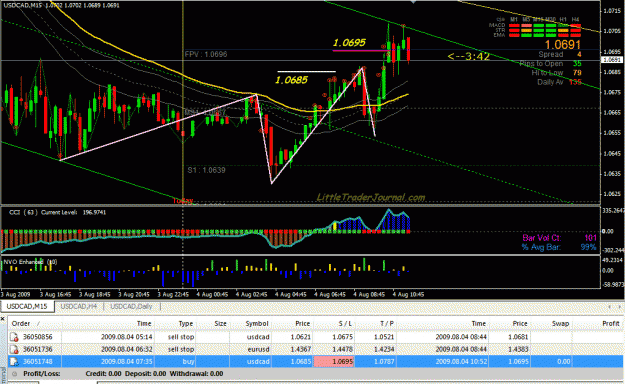Close the terminal panel with the X
625x384 pixels.
tap(2, 319)
